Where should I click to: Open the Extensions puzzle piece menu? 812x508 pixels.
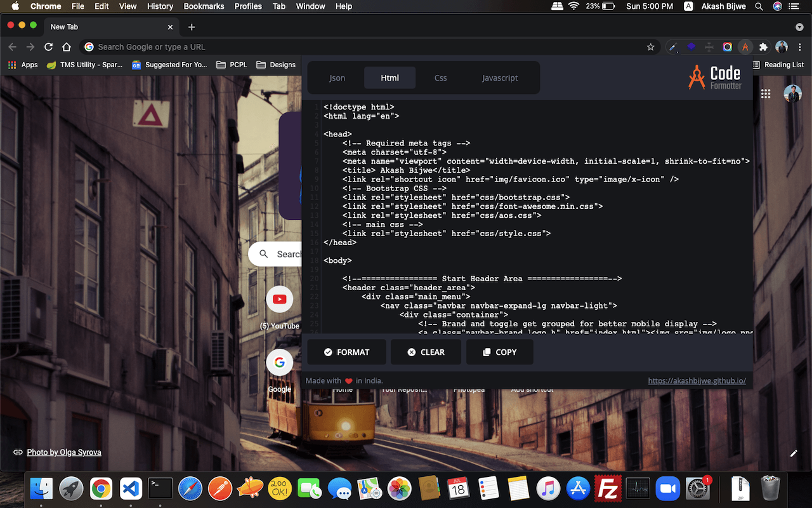(x=764, y=47)
